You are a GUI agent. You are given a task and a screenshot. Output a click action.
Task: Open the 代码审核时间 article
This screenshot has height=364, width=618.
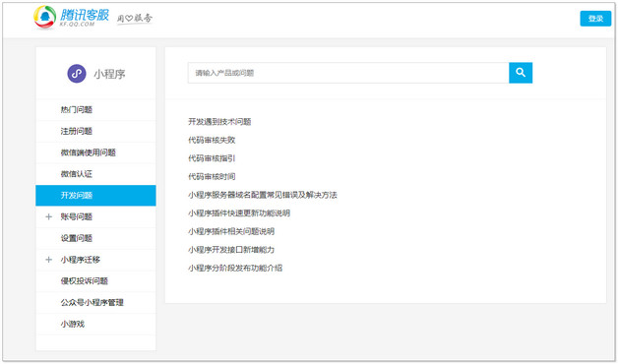click(212, 176)
